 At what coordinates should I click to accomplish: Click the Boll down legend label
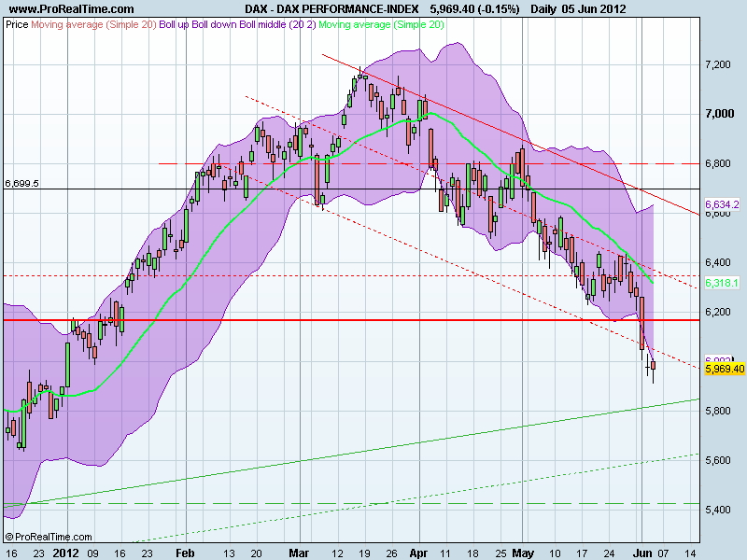(214, 25)
